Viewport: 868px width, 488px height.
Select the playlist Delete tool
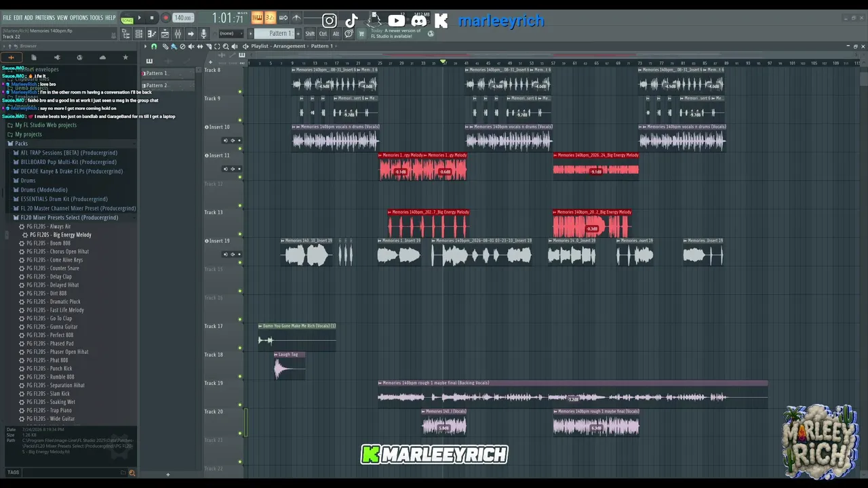(x=182, y=46)
